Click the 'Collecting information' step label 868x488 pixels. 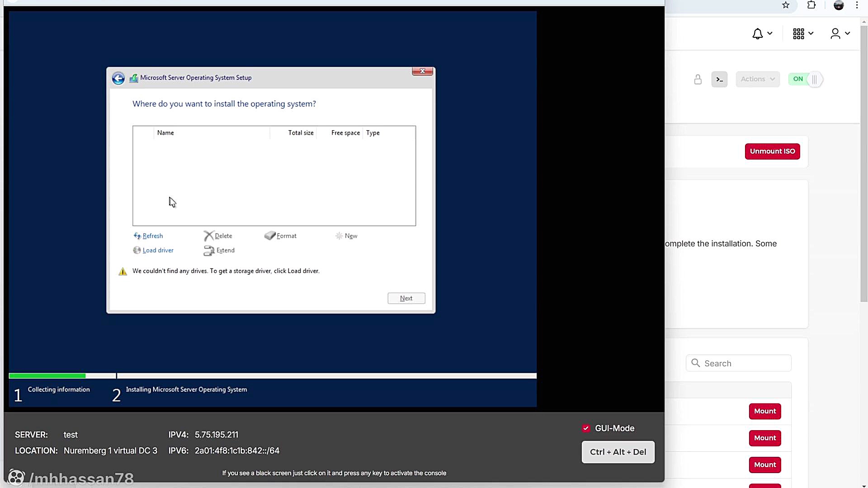59,389
